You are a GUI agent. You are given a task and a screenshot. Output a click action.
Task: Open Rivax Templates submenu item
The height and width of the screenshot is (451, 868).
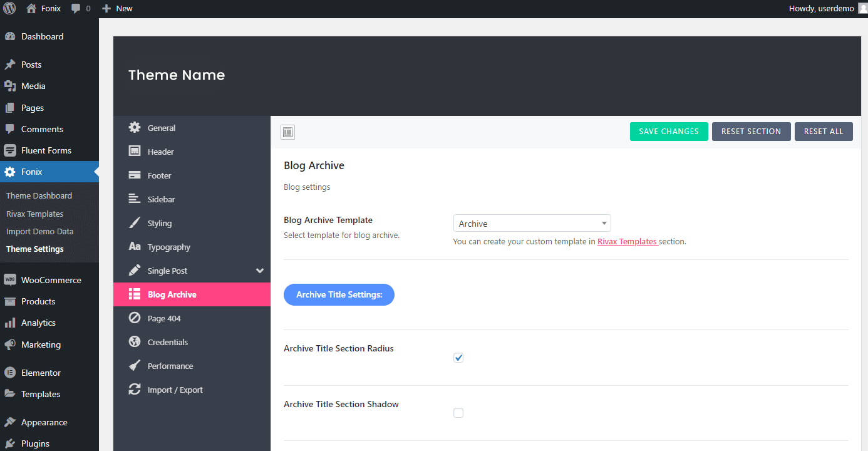point(34,214)
